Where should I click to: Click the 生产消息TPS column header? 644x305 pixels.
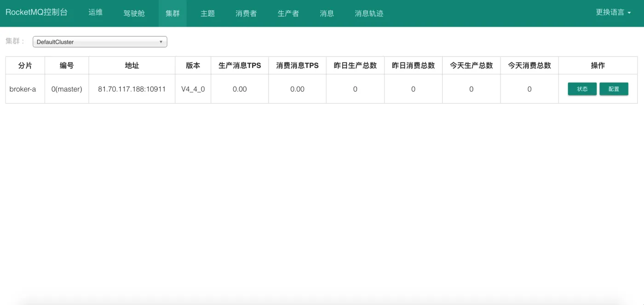(x=240, y=65)
